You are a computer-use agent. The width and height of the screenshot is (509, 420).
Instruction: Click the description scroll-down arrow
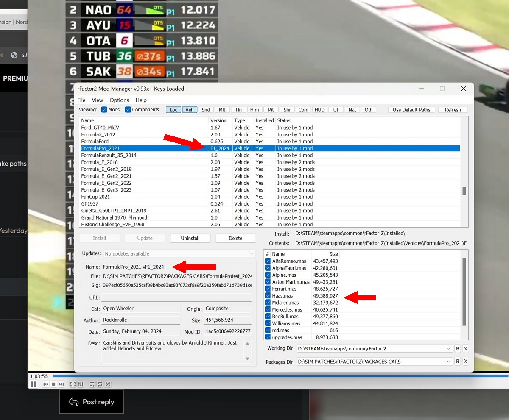coord(248,359)
